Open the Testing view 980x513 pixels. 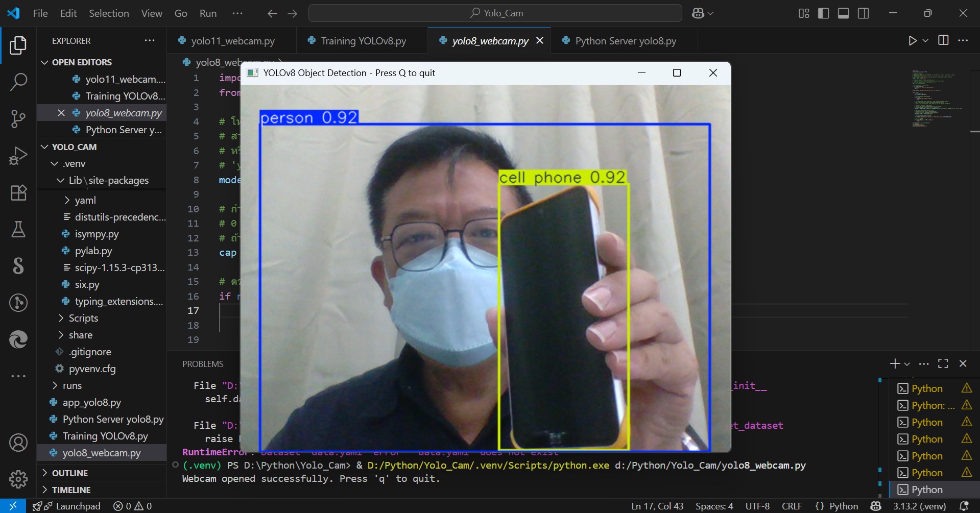coord(18,229)
